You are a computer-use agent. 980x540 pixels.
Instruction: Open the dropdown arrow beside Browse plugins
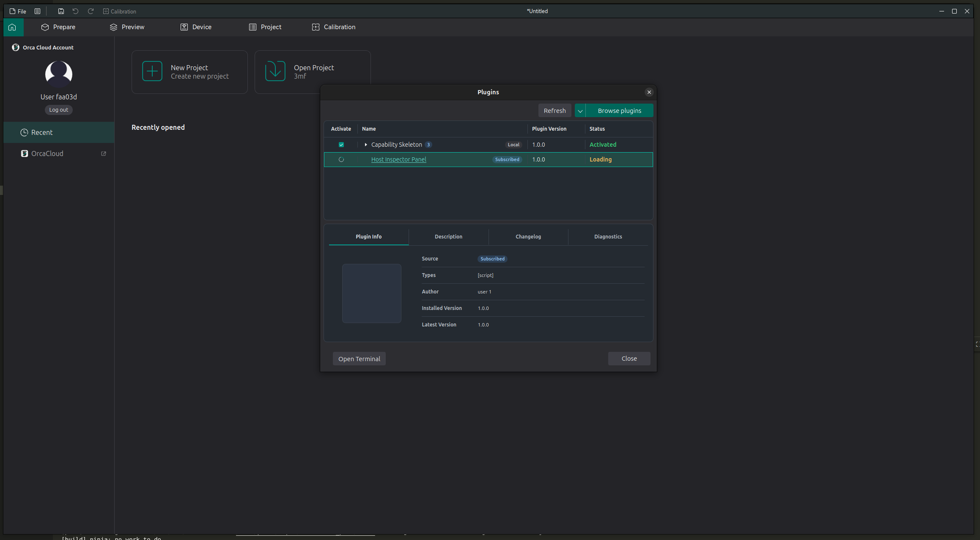580,111
